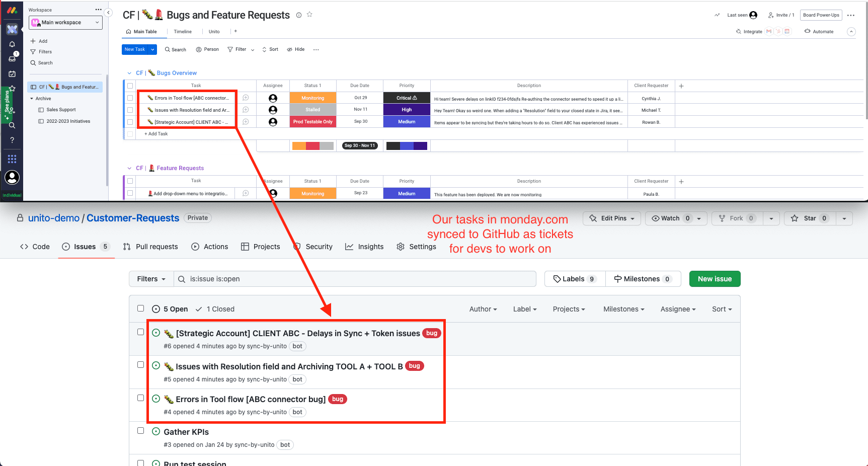The height and width of the screenshot is (466, 868).
Task: Click the green New issue button
Action: click(715, 279)
